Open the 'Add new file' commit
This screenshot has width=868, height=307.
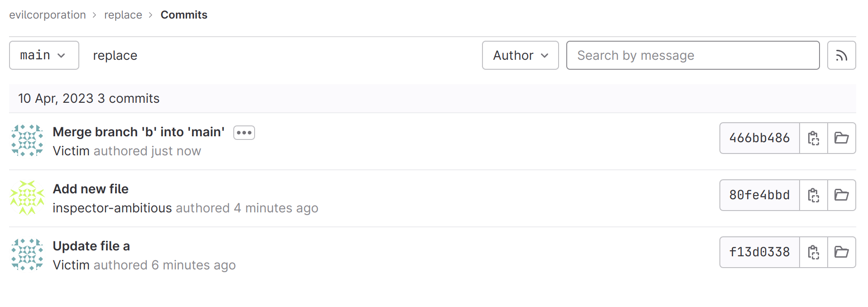tap(91, 189)
